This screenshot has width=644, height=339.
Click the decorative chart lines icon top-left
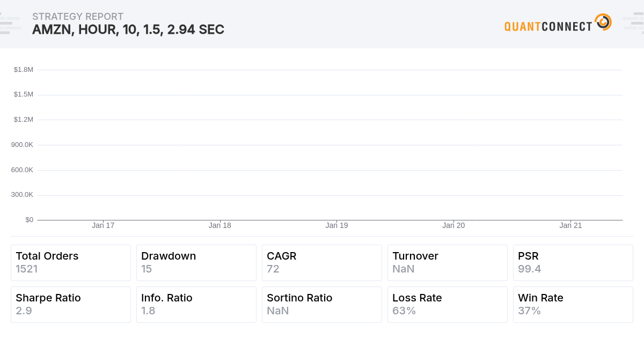(x=11, y=23)
